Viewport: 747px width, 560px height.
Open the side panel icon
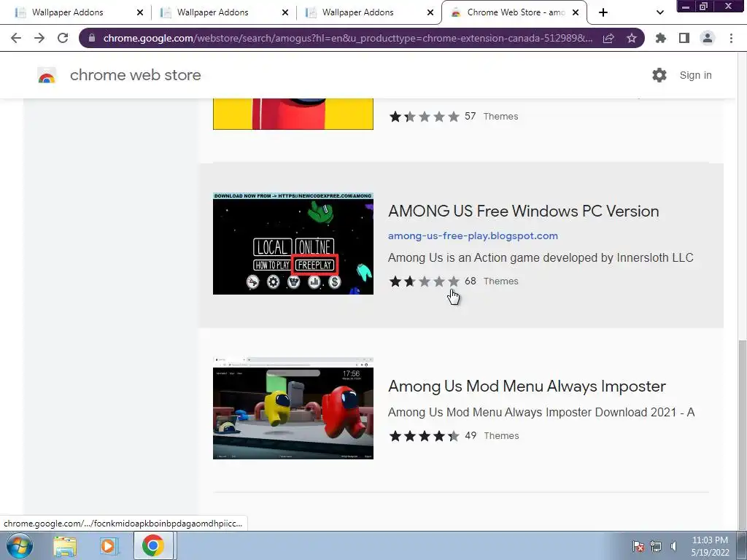[x=684, y=38]
